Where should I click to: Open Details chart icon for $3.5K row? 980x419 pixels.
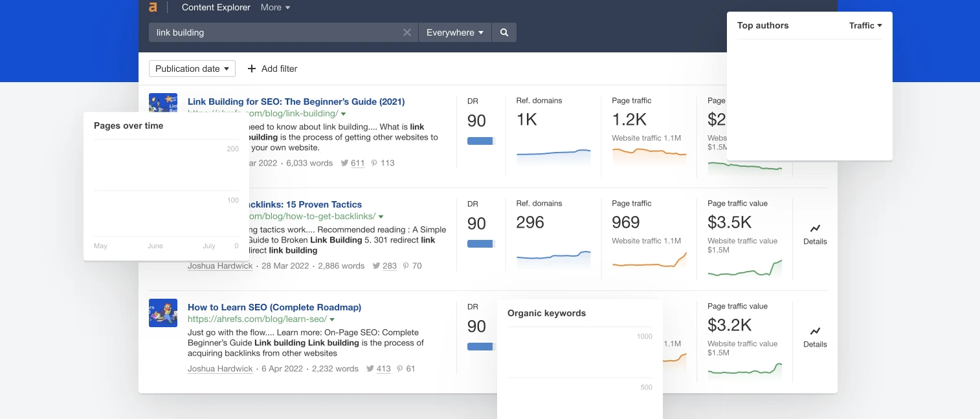(815, 228)
